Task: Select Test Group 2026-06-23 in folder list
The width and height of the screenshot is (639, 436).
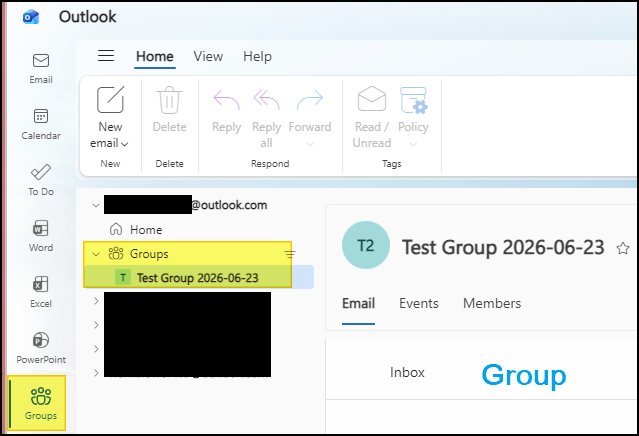Action: 199,277
